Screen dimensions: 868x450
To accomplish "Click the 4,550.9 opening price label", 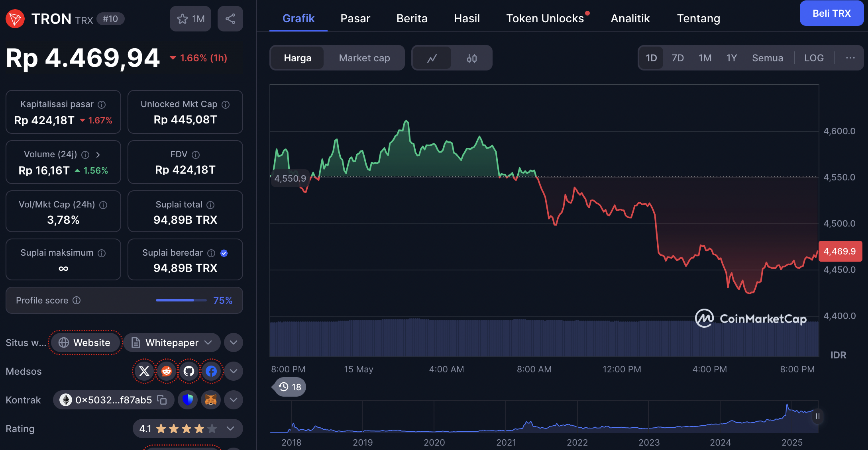I will pos(290,178).
